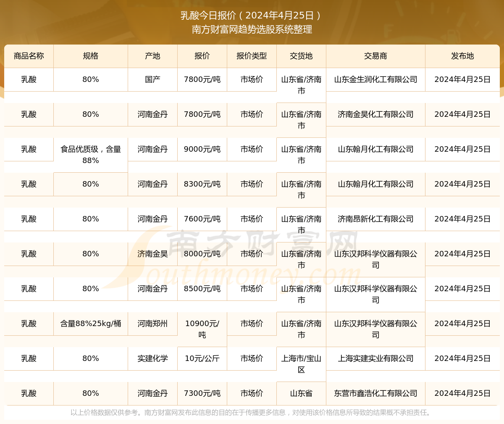Click the 10元/公斤 price cell
The height and width of the screenshot is (424, 504).
[202, 358]
